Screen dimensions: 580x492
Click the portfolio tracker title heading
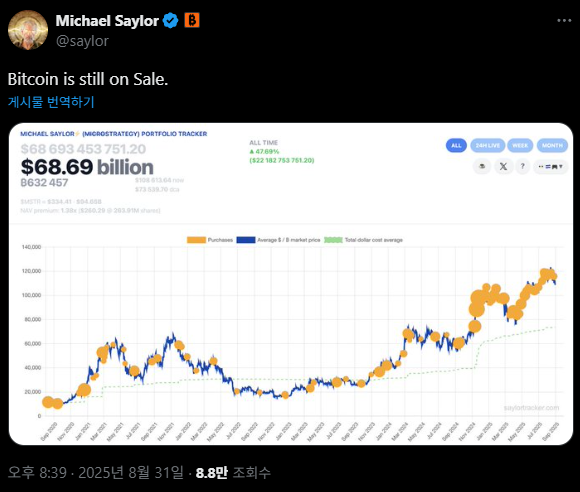click(x=114, y=134)
